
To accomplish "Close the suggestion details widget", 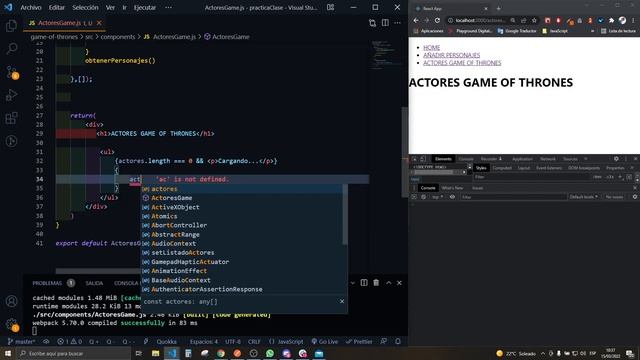I will [342, 301].
